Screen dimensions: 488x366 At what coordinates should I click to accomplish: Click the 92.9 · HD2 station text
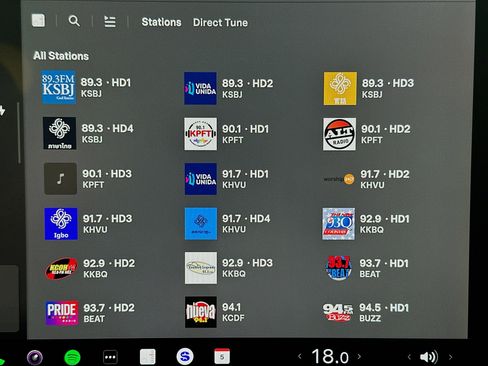[109, 263]
